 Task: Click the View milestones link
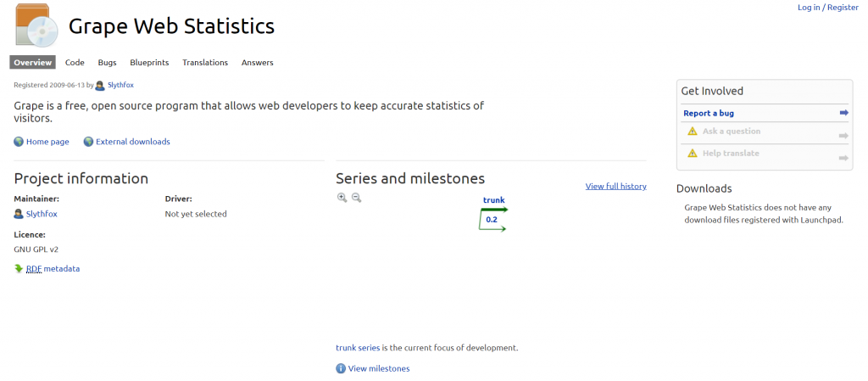(379, 369)
